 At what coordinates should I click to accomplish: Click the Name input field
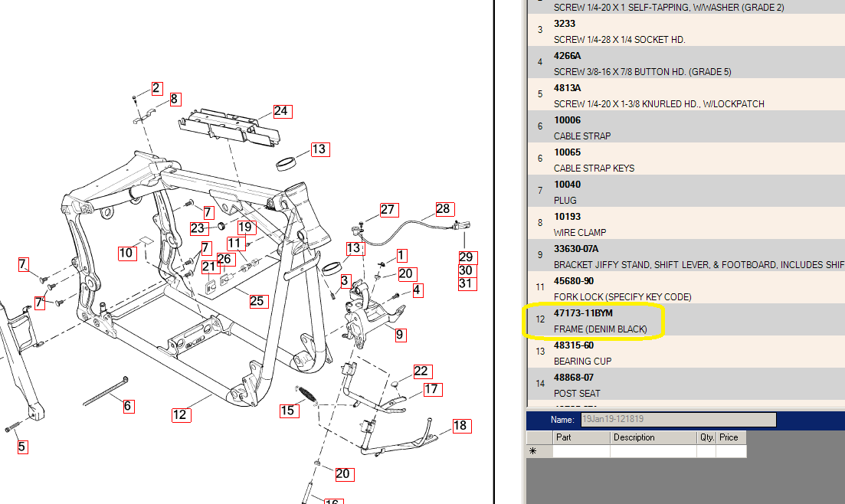677,420
